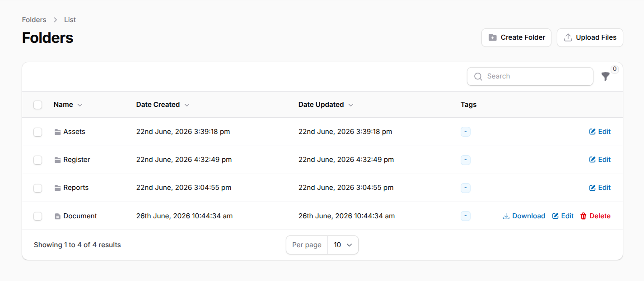Click the Tags column header

click(x=469, y=105)
